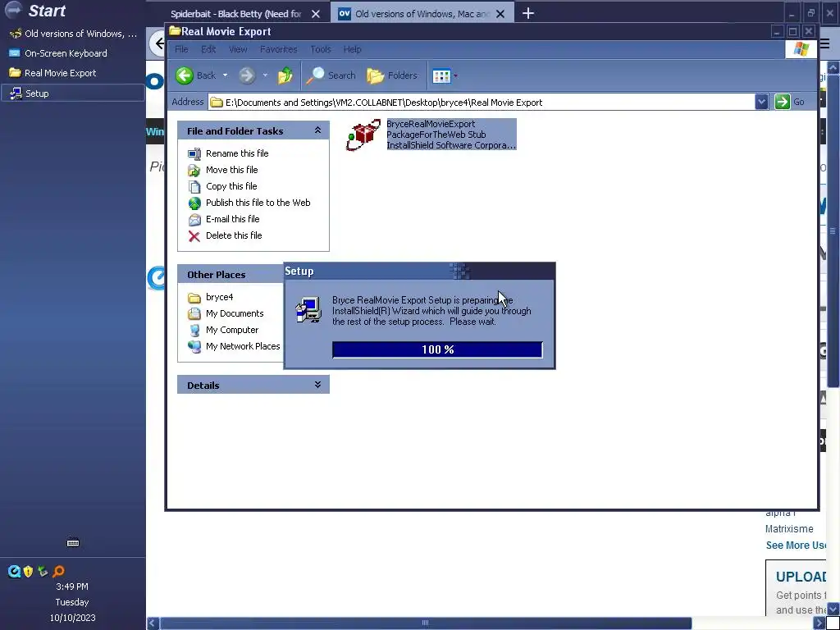This screenshot has height=630, width=840.
Task: Click the E-mail envelope icon
Action: tap(194, 220)
